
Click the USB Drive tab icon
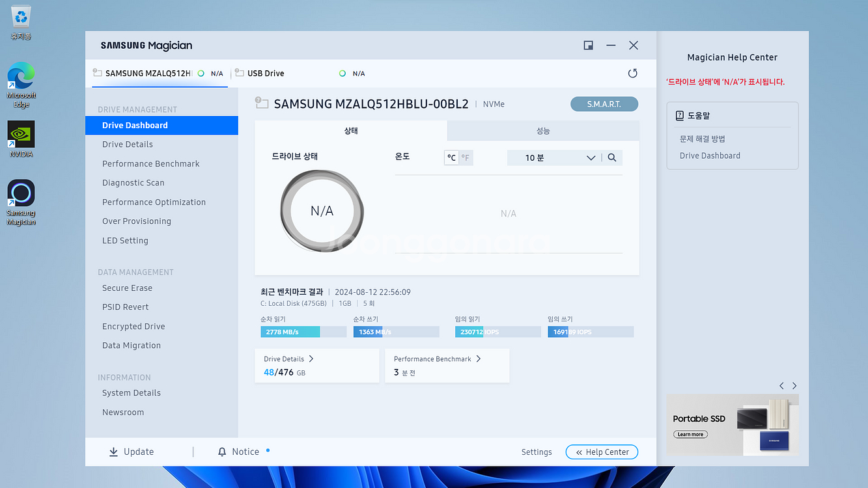pyautogui.click(x=240, y=73)
